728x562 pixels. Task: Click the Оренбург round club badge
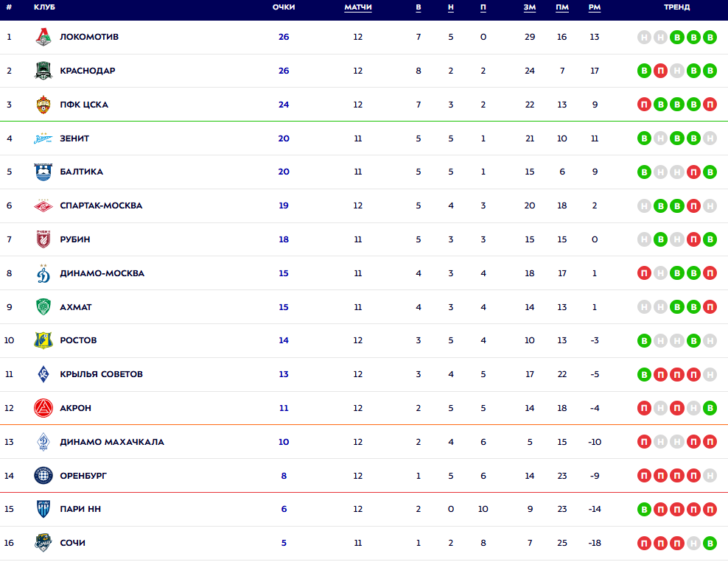tap(44, 476)
